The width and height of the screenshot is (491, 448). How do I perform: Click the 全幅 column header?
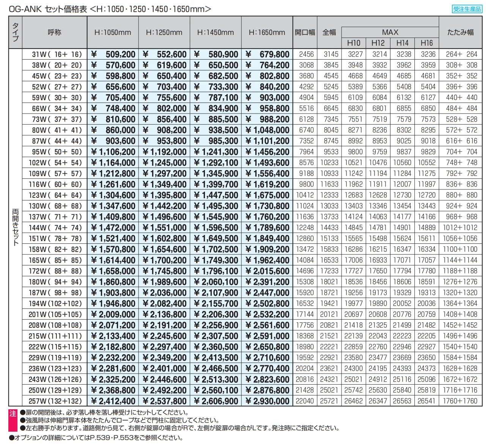point(329,33)
